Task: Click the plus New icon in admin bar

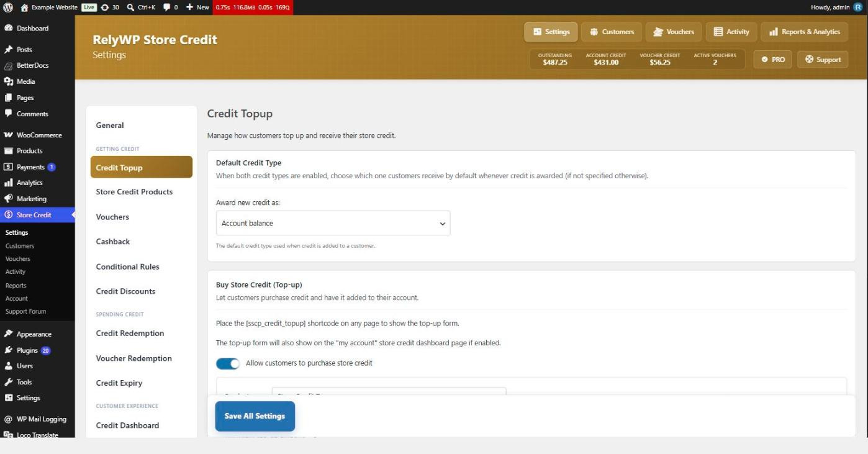Action: click(190, 7)
